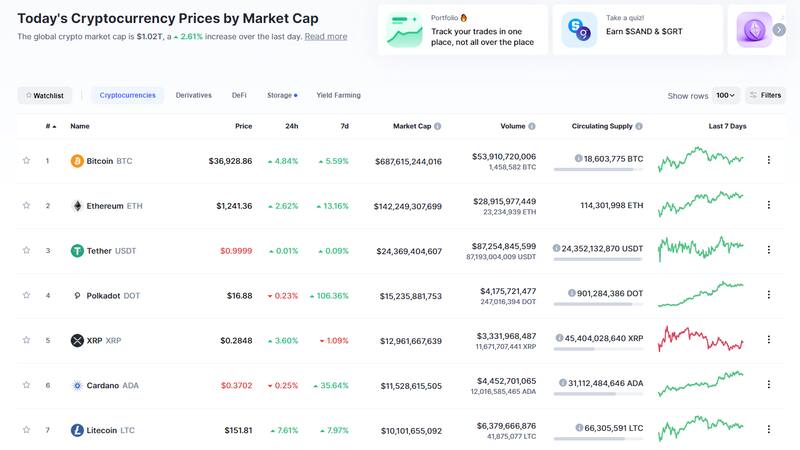
Task: Star Bitcoin to add to watchlist
Action: [26, 160]
